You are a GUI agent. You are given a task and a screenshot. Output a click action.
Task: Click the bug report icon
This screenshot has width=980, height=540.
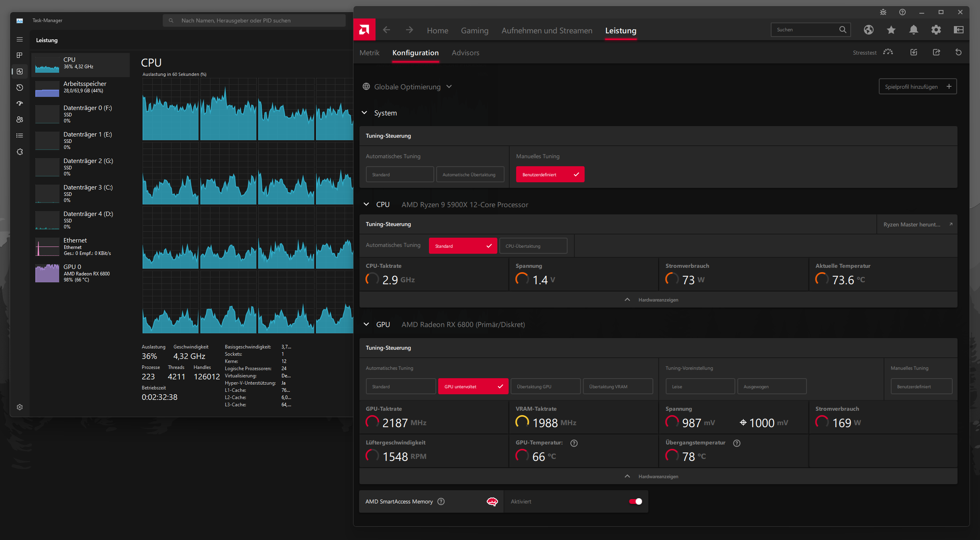(x=883, y=12)
